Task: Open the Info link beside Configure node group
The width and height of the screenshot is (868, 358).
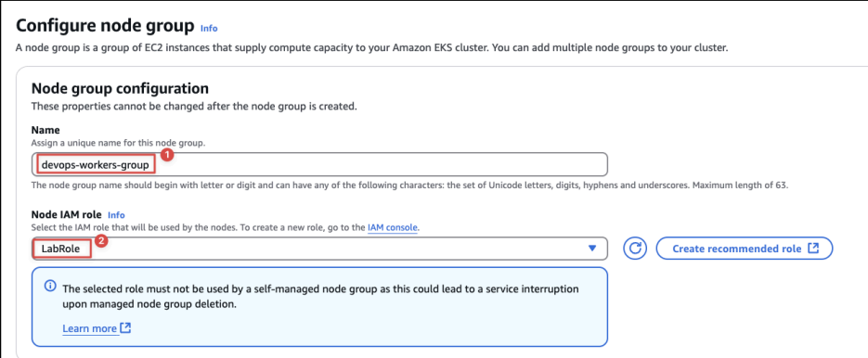Action: point(209,28)
